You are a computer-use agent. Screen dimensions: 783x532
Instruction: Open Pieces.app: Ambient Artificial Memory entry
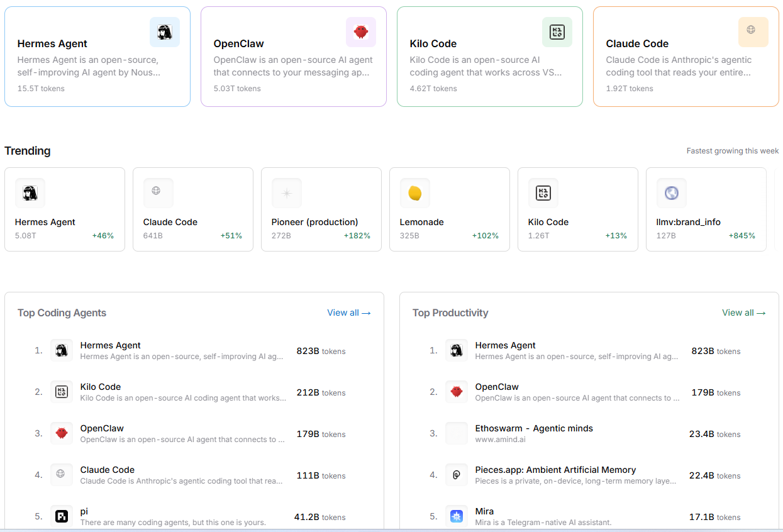click(555, 470)
